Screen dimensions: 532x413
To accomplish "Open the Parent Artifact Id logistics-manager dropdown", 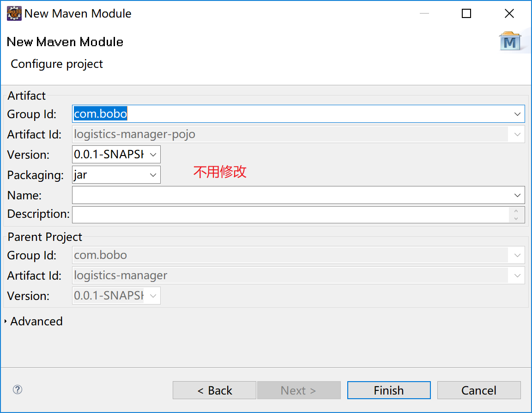I will (x=517, y=275).
